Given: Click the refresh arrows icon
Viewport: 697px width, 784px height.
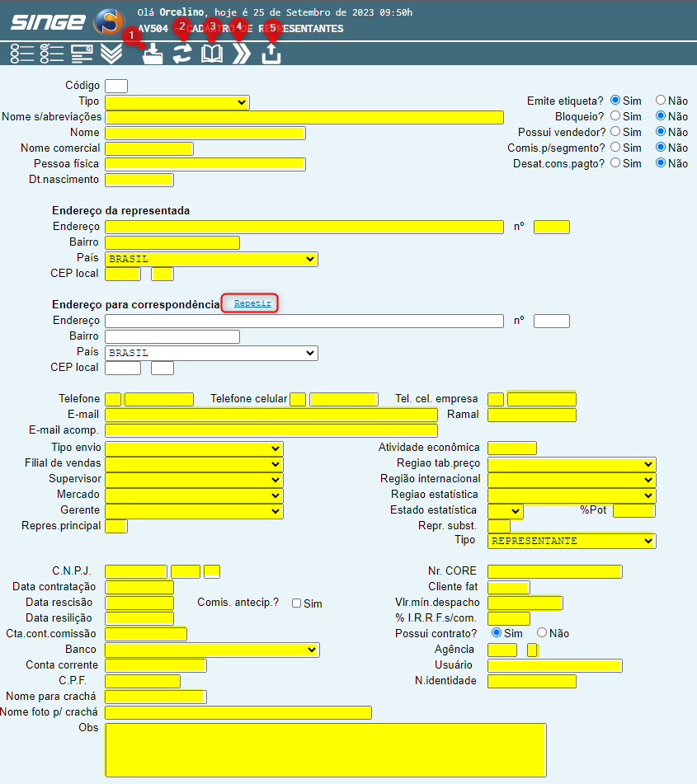Looking at the screenshot, I should coord(182,54).
